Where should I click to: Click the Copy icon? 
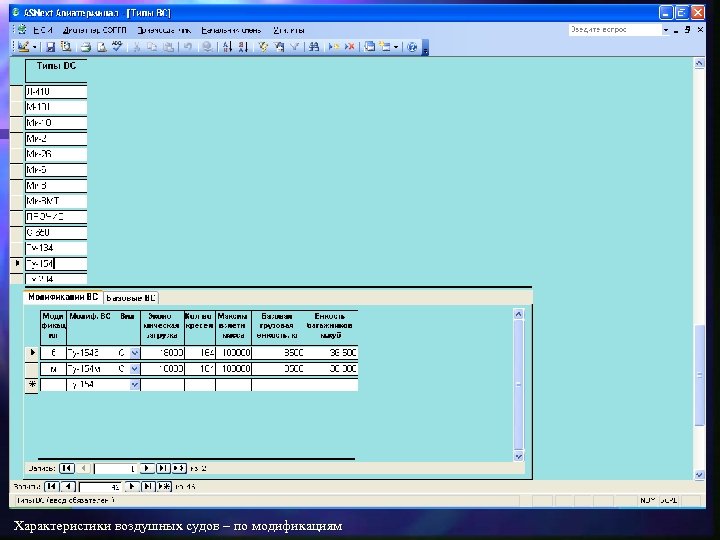(x=152, y=47)
